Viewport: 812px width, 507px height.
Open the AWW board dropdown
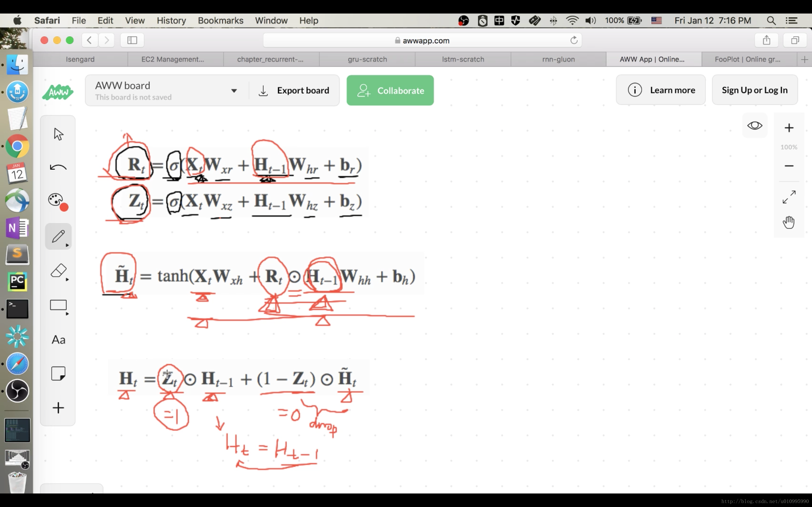point(234,90)
